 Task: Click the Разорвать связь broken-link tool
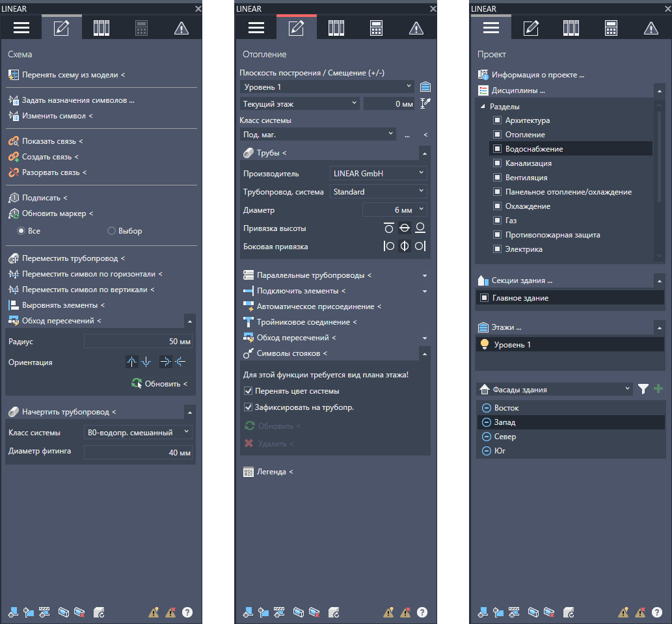click(x=14, y=172)
